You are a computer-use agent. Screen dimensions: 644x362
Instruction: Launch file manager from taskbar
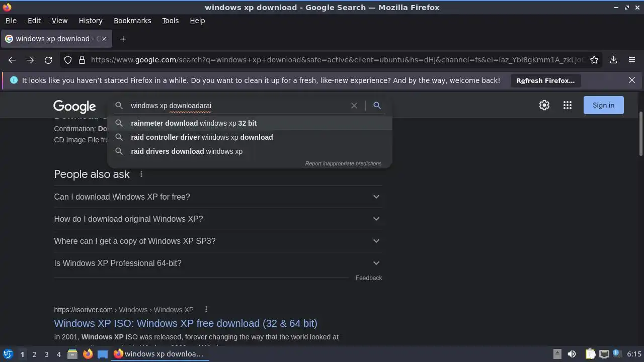[72, 354]
